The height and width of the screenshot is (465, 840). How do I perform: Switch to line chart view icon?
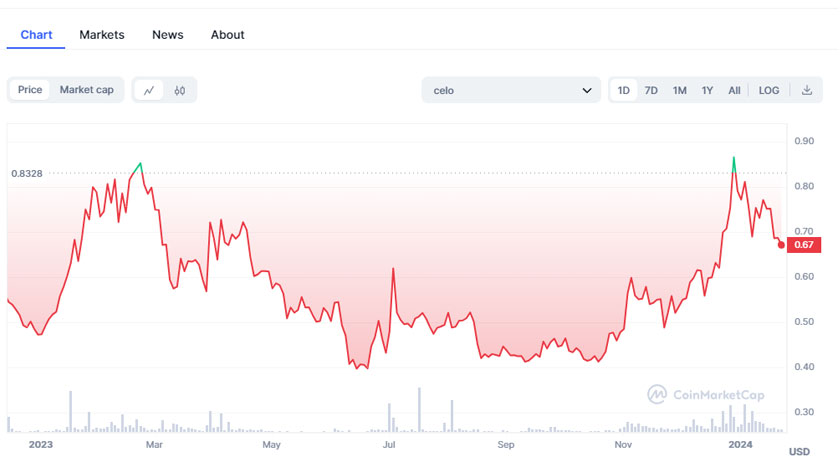(x=149, y=90)
